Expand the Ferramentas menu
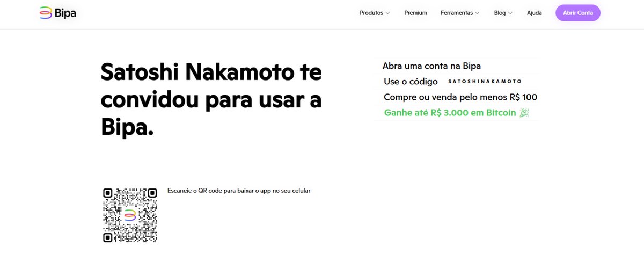The width and height of the screenshot is (644, 254). pos(460,13)
